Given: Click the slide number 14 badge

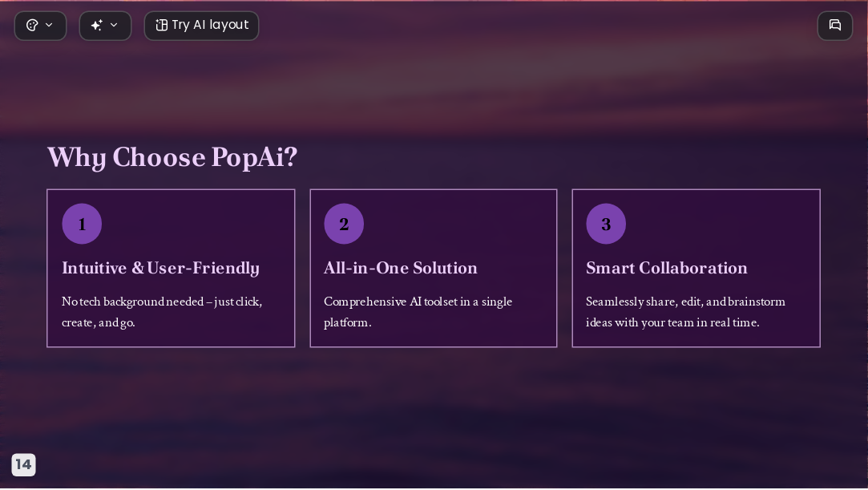Looking at the screenshot, I should (x=23, y=464).
